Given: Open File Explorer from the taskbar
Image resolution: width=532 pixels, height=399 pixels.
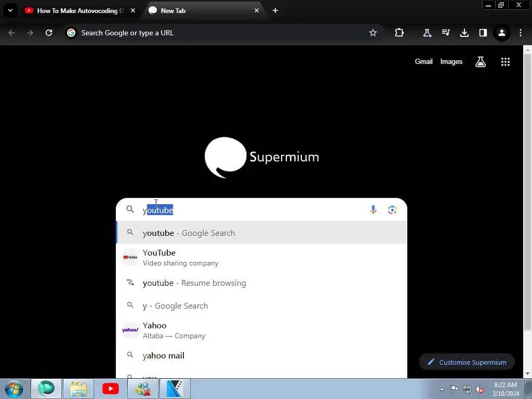Looking at the screenshot, I should coord(78,389).
